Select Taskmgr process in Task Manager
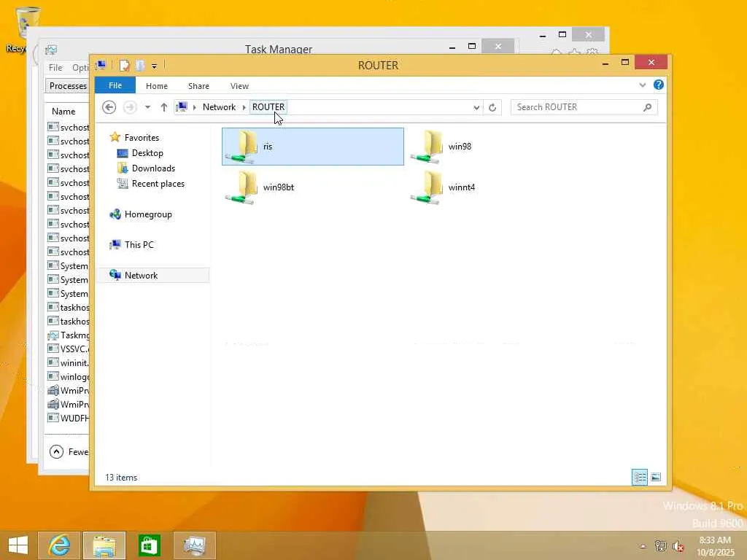The image size is (747, 560). 69,335
